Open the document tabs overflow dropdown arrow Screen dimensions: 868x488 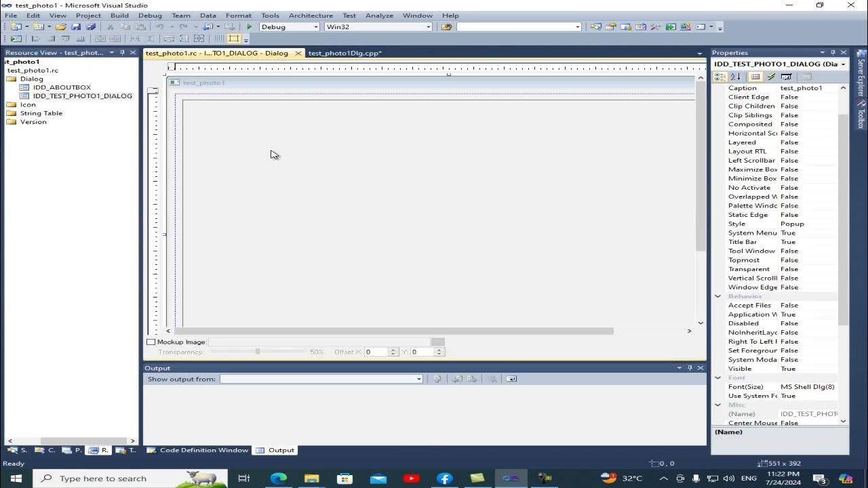click(700, 54)
